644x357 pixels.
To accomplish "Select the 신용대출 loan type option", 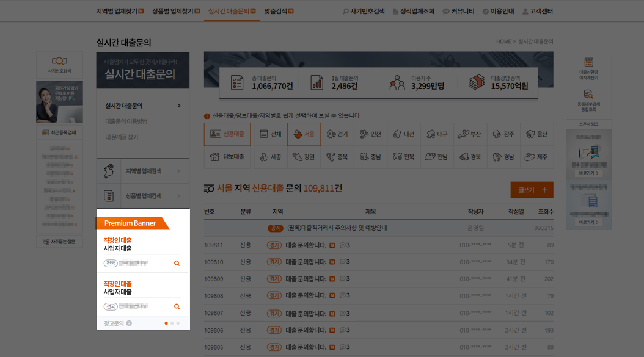I will click(x=227, y=134).
